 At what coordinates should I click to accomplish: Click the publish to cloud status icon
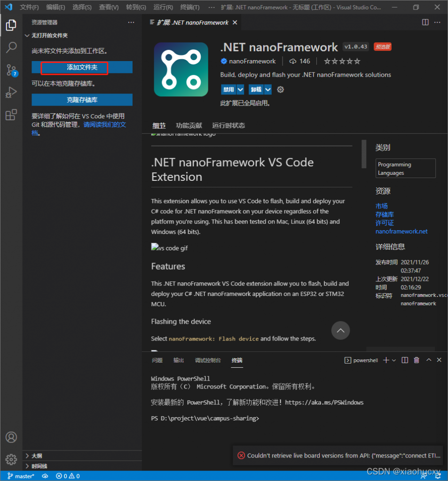(x=45, y=476)
